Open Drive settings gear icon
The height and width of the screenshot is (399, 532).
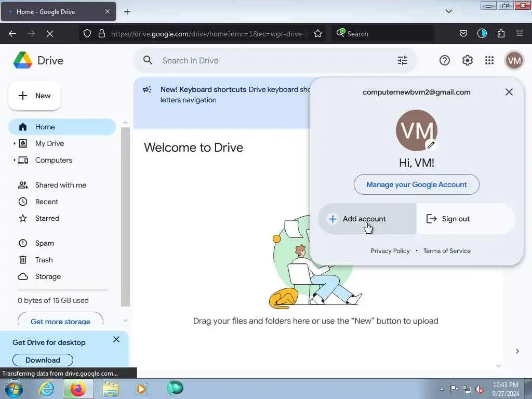point(467,60)
